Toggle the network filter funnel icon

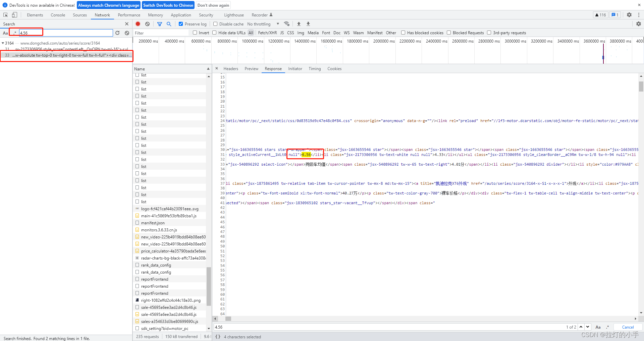160,24
